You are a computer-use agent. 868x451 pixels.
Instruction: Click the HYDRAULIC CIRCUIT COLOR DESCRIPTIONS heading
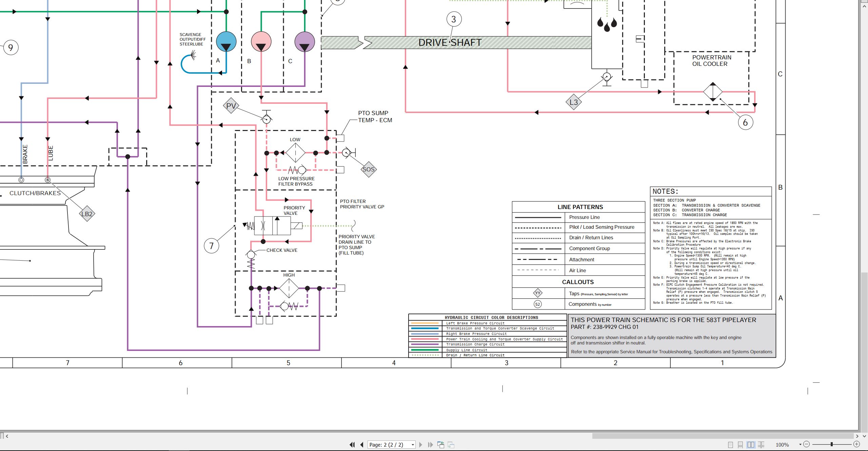click(491, 318)
